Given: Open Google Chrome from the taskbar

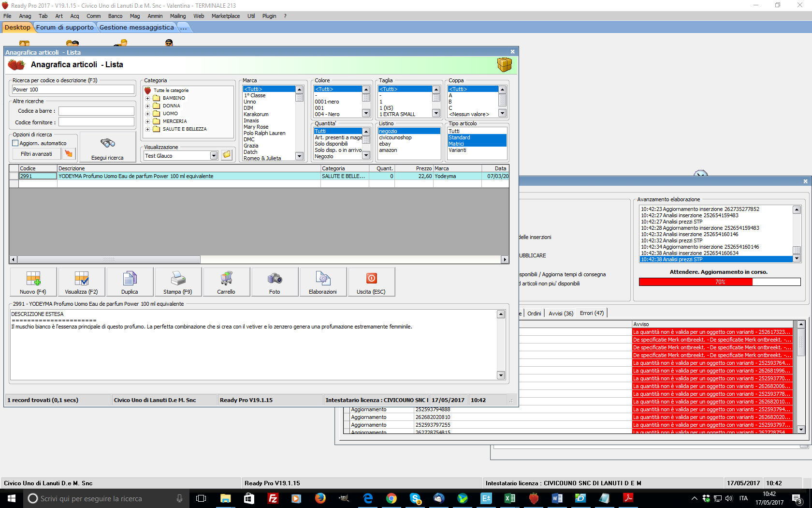Looking at the screenshot, I should coord(391,498).
